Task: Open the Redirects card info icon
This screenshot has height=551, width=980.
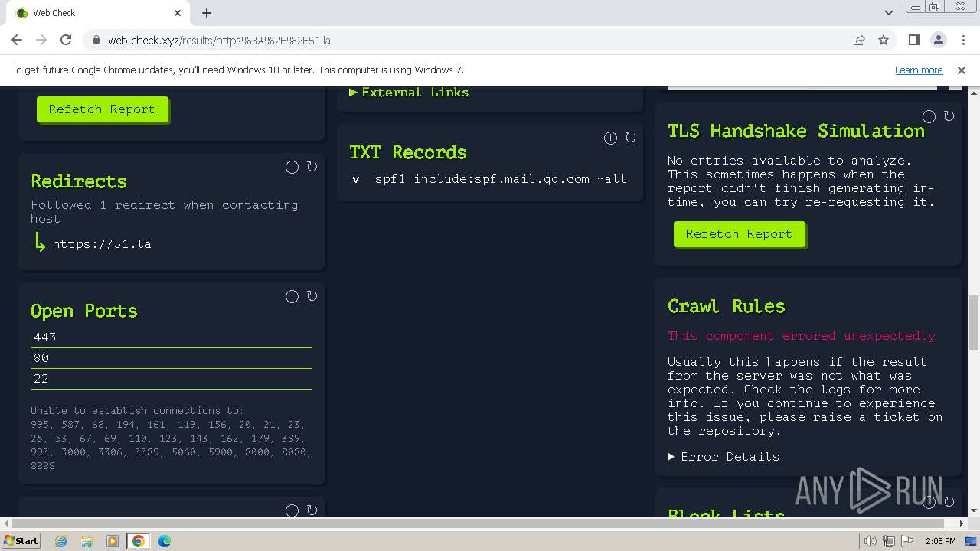Action: [292, 167]
